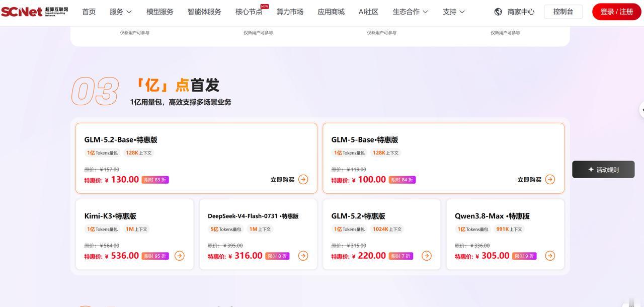Click the 限时 84 折 badge
The height and width of the screenshot is (307, 644).
(402, 180)
